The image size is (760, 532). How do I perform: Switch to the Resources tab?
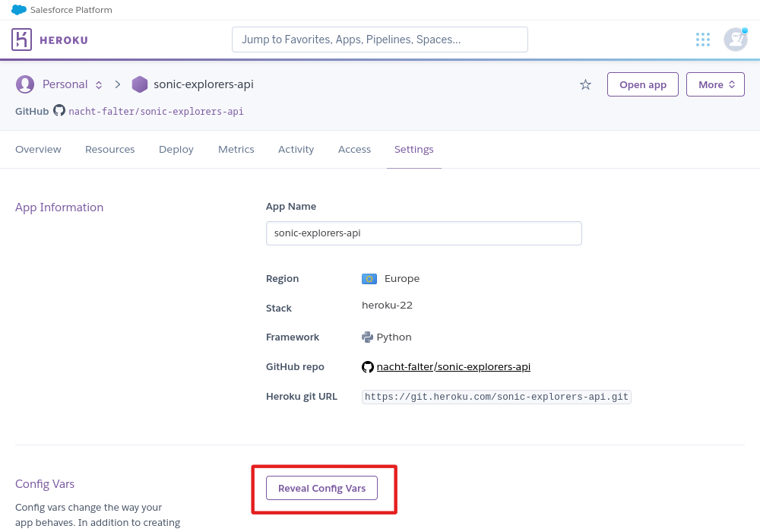(110, 149)
